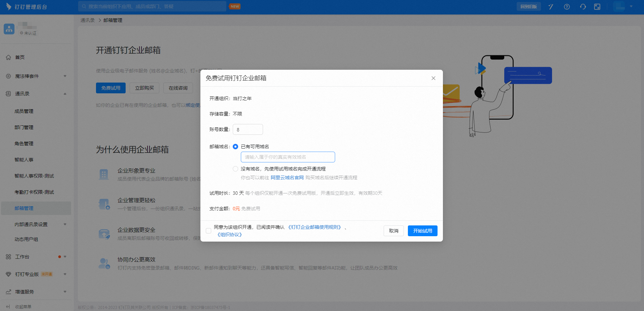The height and width of the screenshot is (311, 644).
Task: Click the 回到旧版 button
Action: pos(529,6)
